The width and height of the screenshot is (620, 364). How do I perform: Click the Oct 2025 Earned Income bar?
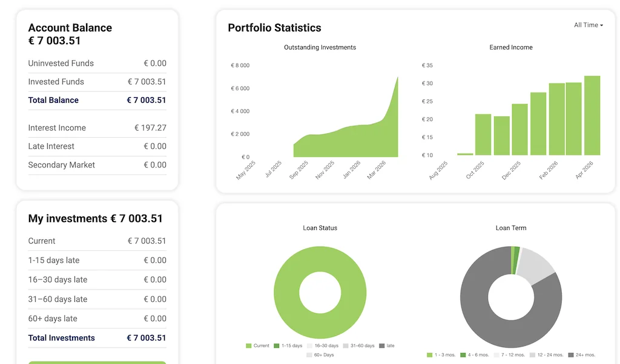point(483,134)
